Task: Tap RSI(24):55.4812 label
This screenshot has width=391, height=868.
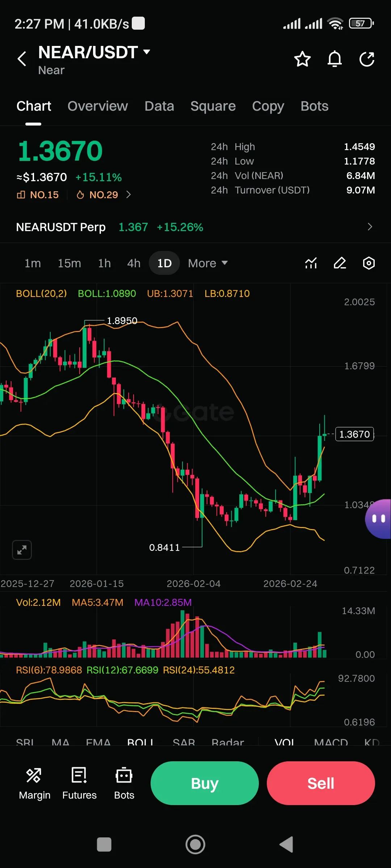Action: pos(199,670)
